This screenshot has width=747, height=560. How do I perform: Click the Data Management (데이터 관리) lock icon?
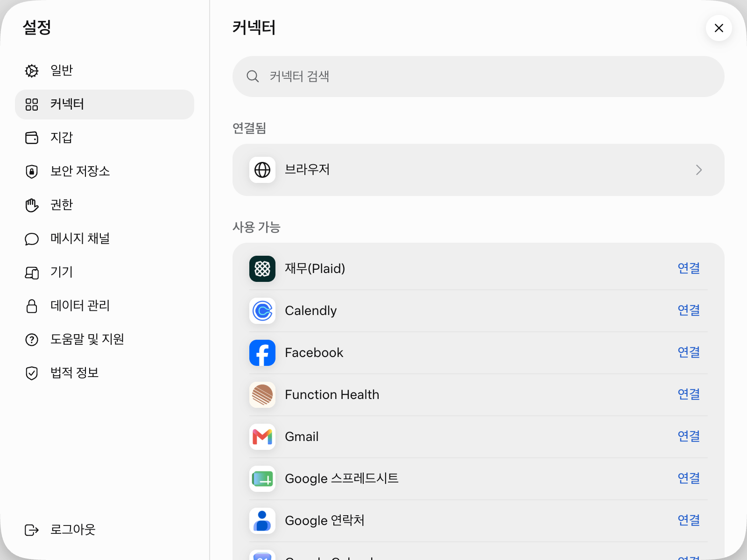32,306
